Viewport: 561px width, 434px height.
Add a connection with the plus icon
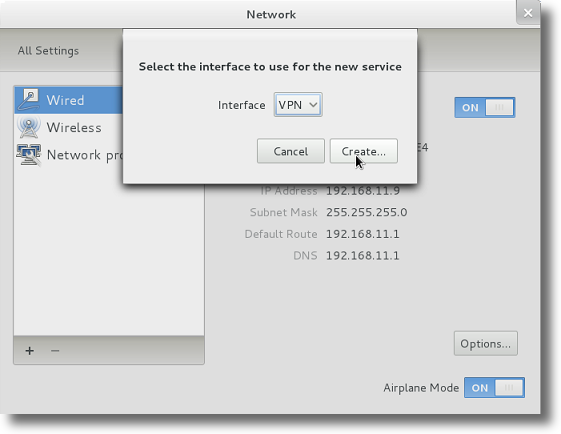[30, 351]
